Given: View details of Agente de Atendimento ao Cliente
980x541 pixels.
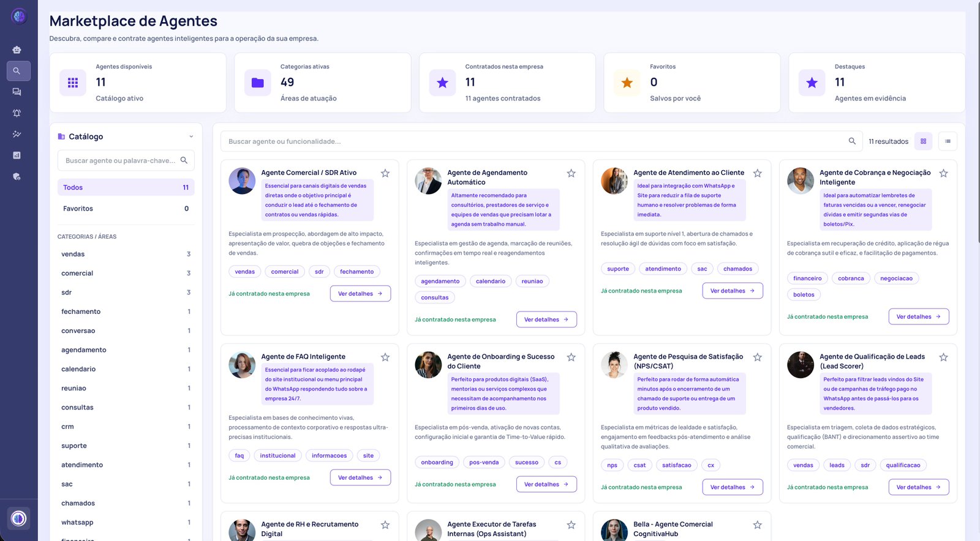Looking at the screenshot, I should [x=733, y=291].
